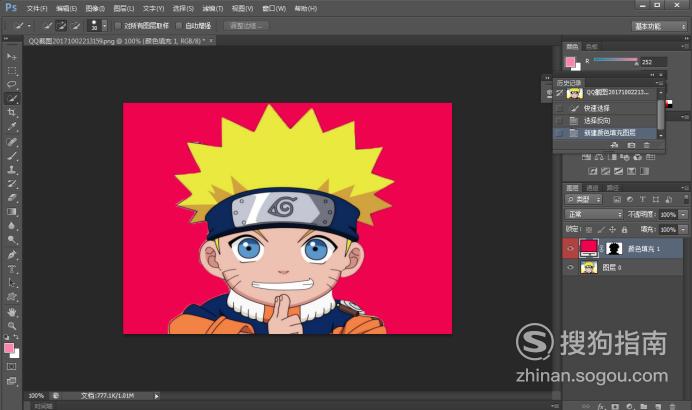This screenshot has width=692, height=410.
Task: Open the 图层(L) menu
Action: click(x=124, y=8)
